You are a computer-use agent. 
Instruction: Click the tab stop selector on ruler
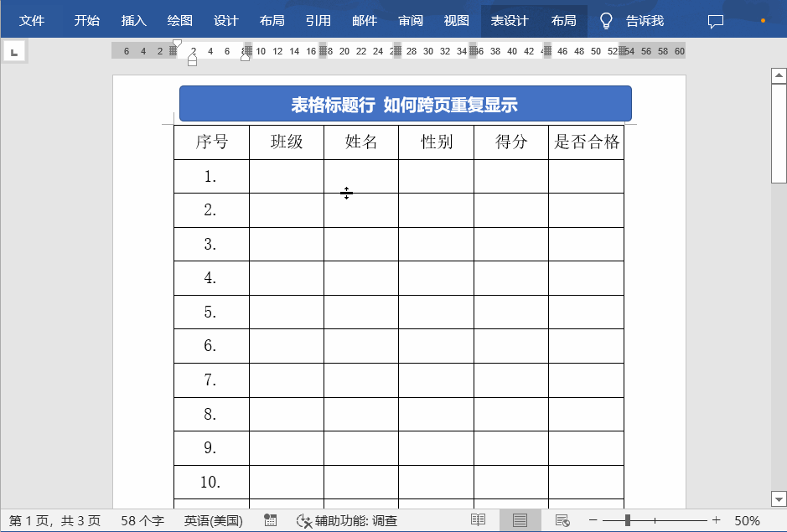click(14, 51)
